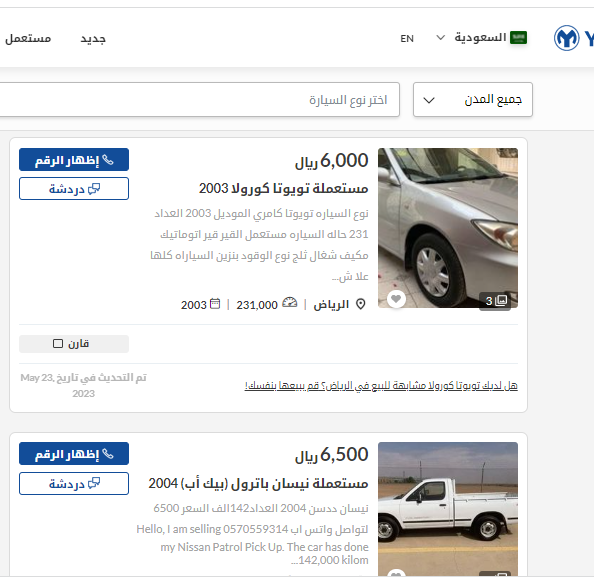Click the car type search field
This screenshot has width=594, height=586.
click(x=200, y=100)
